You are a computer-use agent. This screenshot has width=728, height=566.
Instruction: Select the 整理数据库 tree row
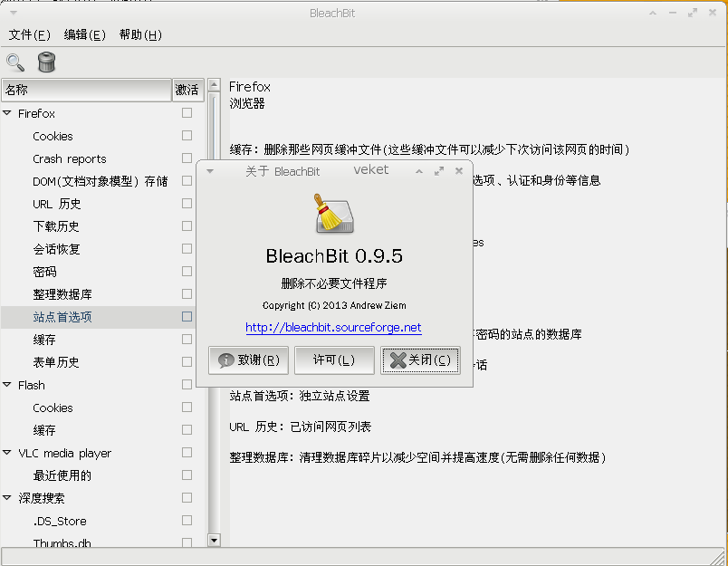(x=98, y=294)
